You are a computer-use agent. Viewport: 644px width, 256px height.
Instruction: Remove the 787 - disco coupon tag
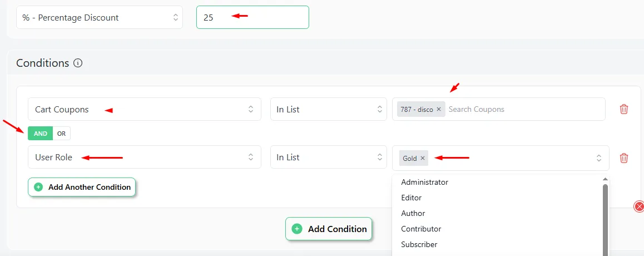coord(439,109)
